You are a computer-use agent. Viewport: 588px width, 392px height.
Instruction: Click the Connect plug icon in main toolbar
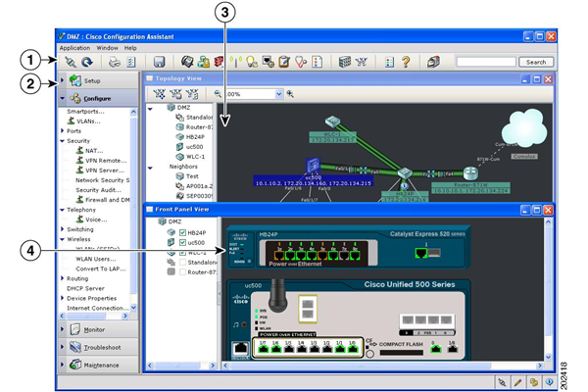tap(71, 62)
